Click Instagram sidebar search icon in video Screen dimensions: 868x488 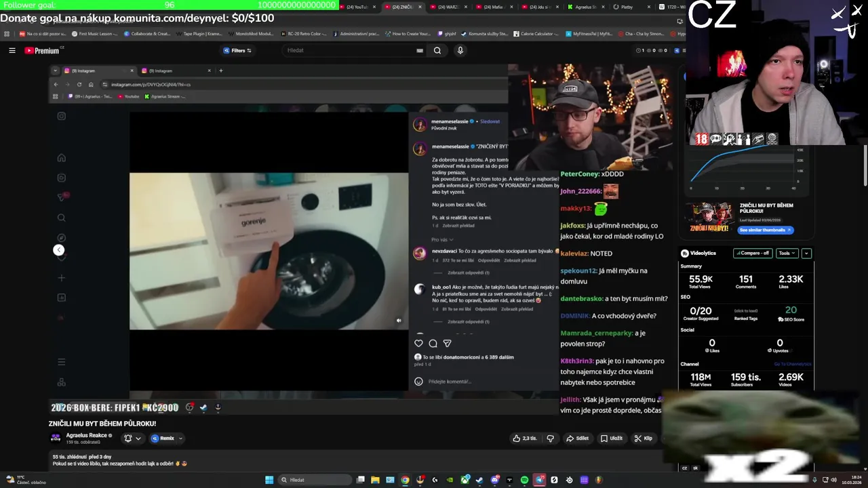pos(61,218)
